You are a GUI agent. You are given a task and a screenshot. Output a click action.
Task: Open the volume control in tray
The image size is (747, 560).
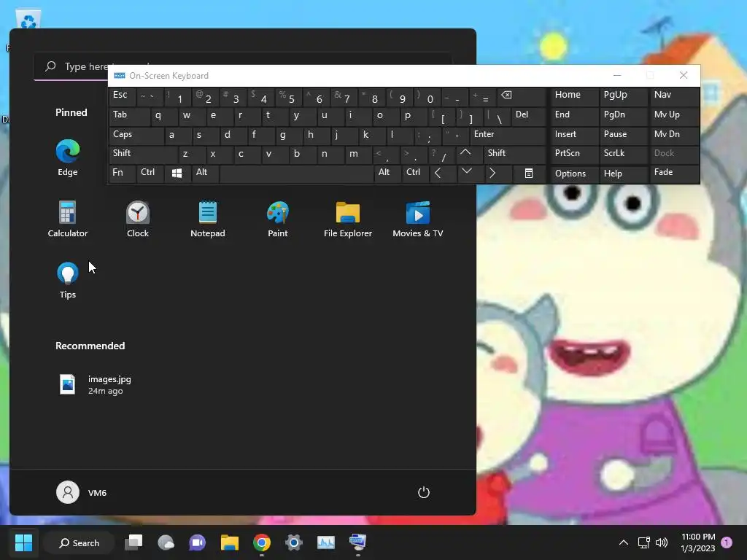click(x=661, y=542)
